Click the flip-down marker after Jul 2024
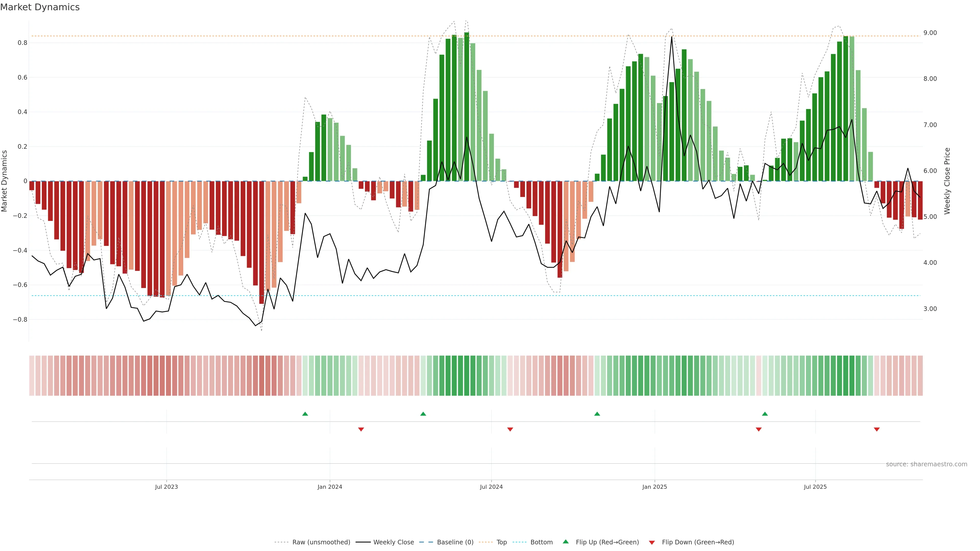Image resolution: width=980 pixels, height=551 pixels. click(x=510, y=429)
